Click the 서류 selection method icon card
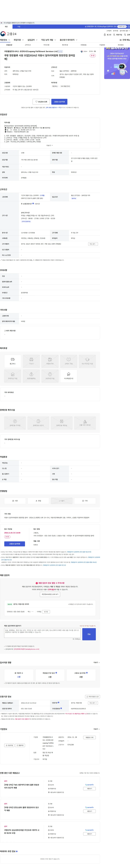Viewport: 130px width, 868px height. (15, 501)
